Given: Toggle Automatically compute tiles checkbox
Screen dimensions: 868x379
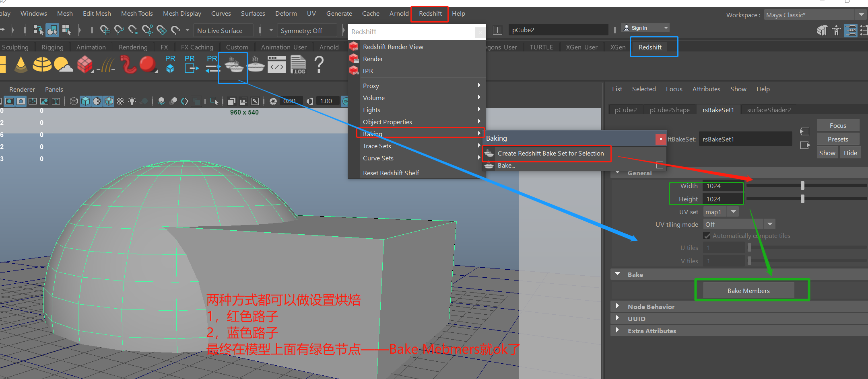Looking at the screenshot, I should click(x=707, y=236).
